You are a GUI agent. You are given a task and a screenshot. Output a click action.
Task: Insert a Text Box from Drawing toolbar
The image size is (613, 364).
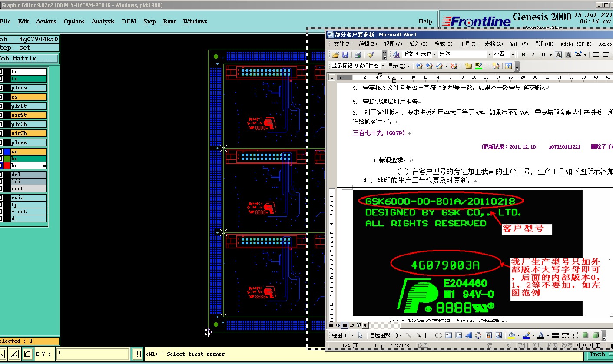(x=449, y=335)
